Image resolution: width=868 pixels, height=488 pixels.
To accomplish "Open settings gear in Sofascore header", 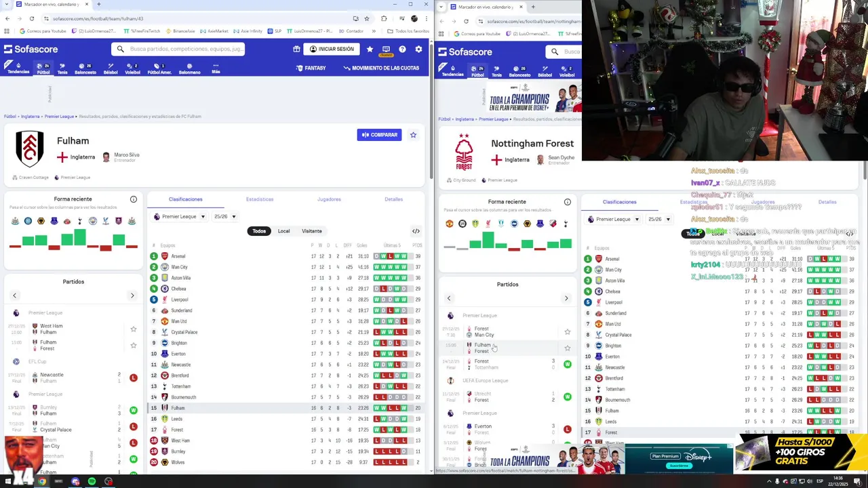I will click(418, 49).
